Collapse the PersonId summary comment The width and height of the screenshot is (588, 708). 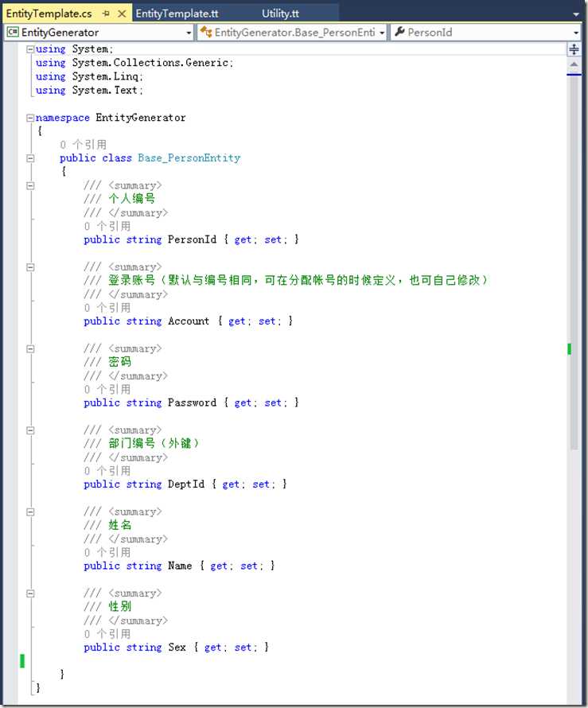pos(30,185)
